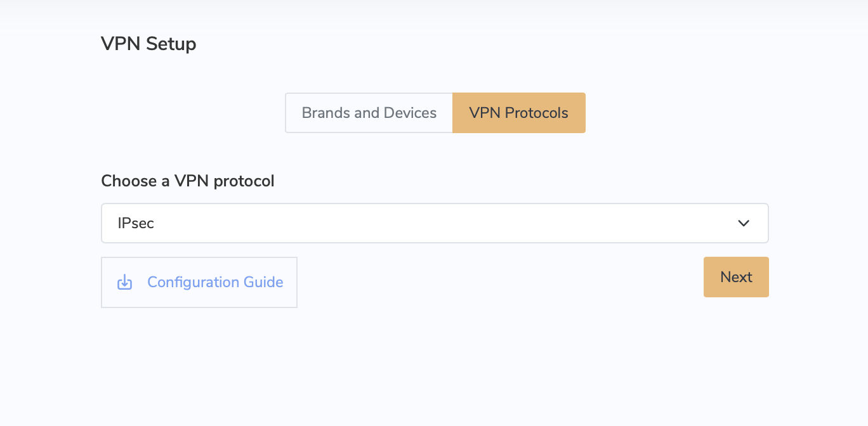The image size is (868, 426).
Task: Open the IPsec protocol dropdown
Action: [435, 223]
